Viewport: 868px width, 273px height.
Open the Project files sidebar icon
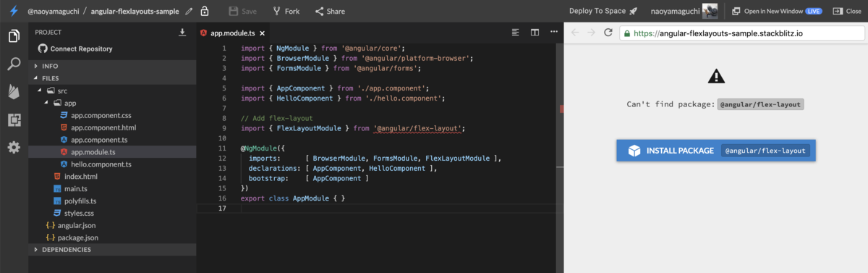pyautogui.click(x=14, y=36)
